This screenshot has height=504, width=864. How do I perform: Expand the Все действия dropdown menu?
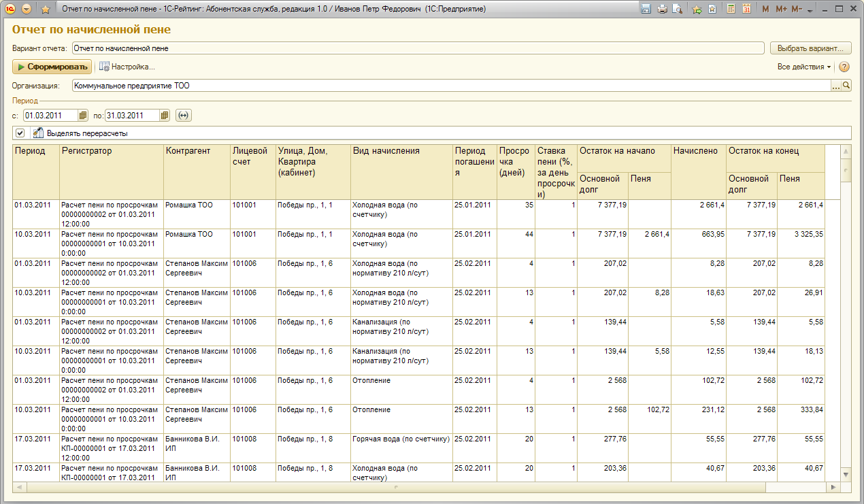pyautogui.click(x=804, y=67)
